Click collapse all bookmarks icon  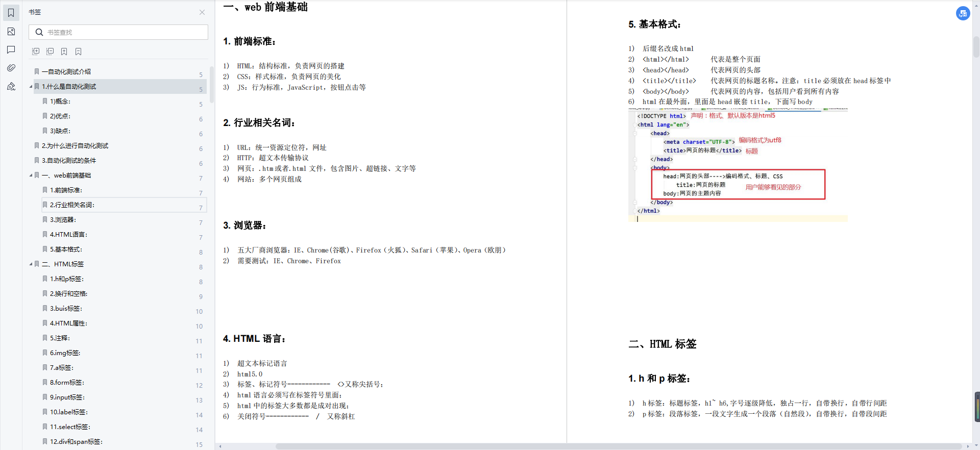click(50, 52)
